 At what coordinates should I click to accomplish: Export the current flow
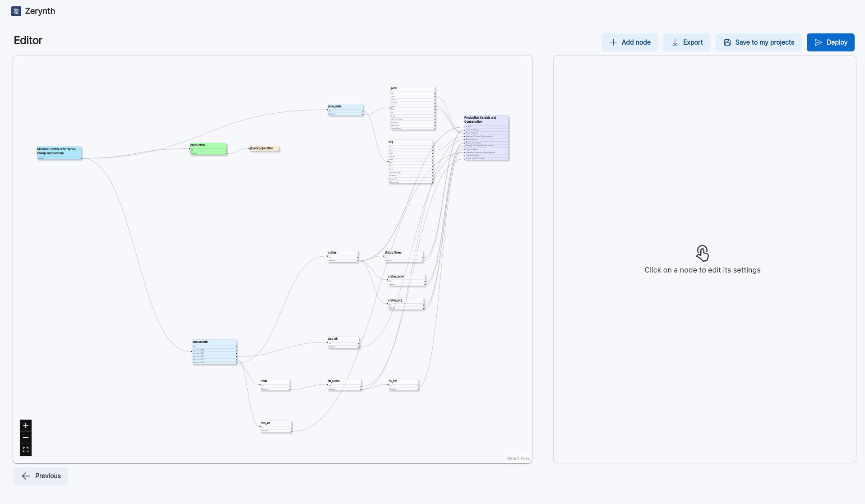click(x=687, y=42)
